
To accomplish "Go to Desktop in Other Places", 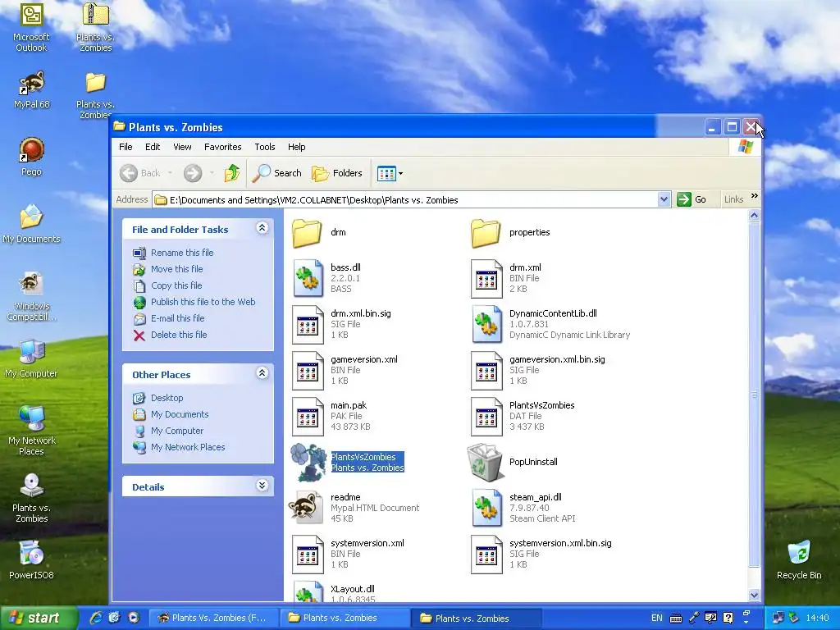I will pos(167,398).
